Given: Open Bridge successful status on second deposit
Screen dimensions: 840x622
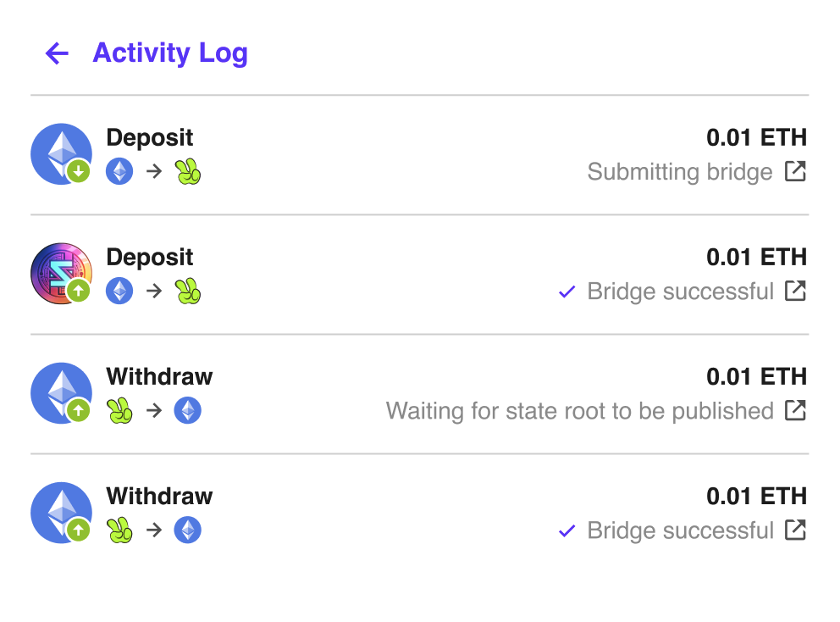Looking at the screenshot, I should [x=680, y=292].
